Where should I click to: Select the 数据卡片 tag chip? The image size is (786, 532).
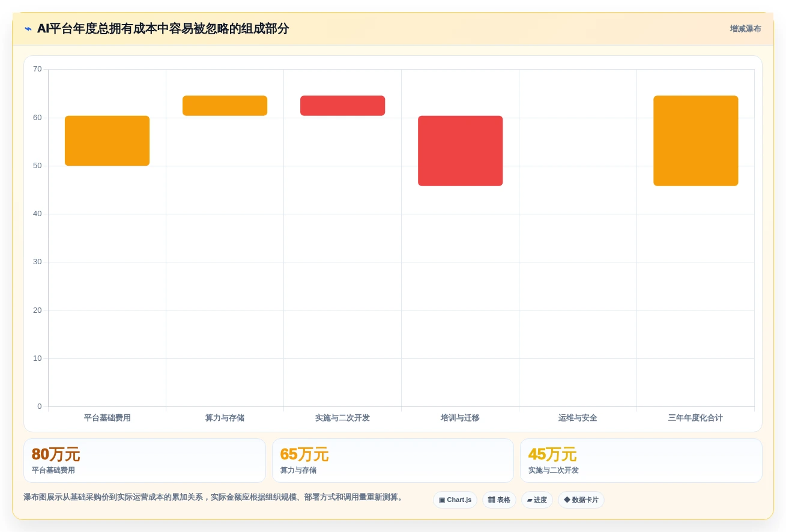581,500
